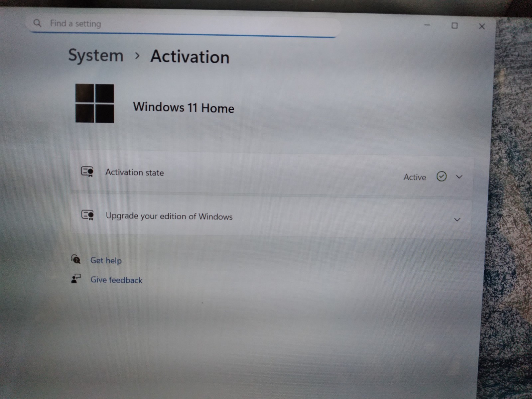Click the Windows logo icon
Viewport: 532px width, 399px height.
(x=95, y=103)
